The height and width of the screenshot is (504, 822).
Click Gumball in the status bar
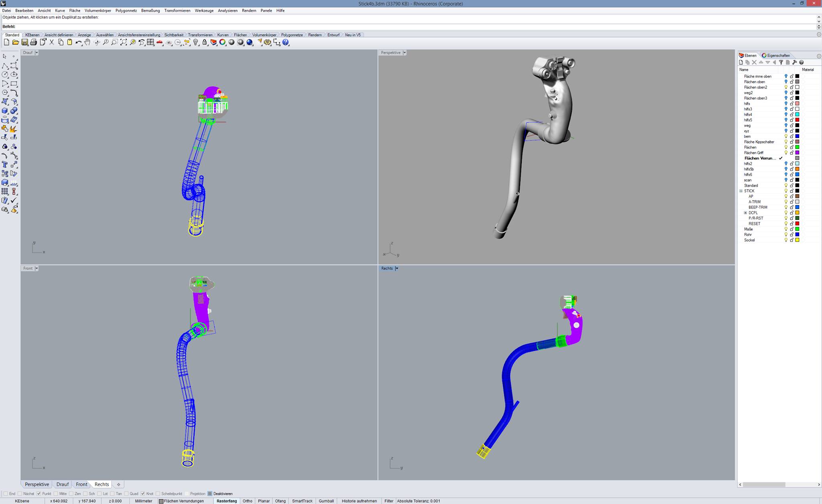(326, 501)
